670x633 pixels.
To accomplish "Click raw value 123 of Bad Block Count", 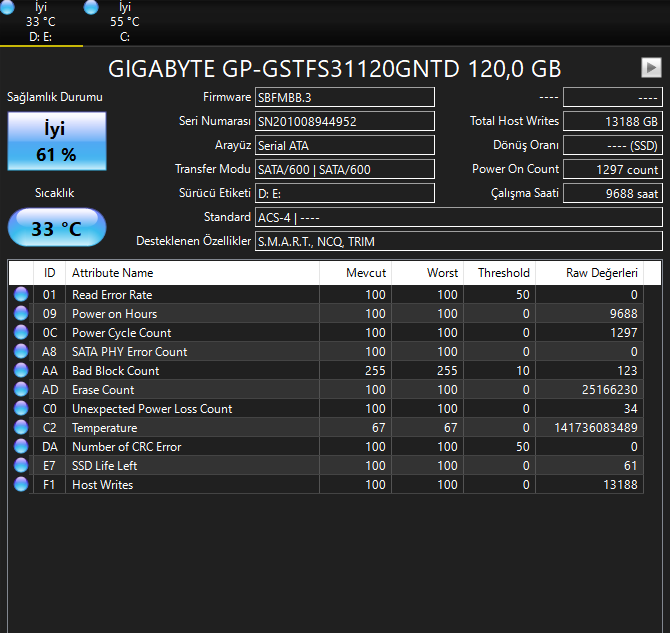I will pyautogui.click(x=627, y=371).
